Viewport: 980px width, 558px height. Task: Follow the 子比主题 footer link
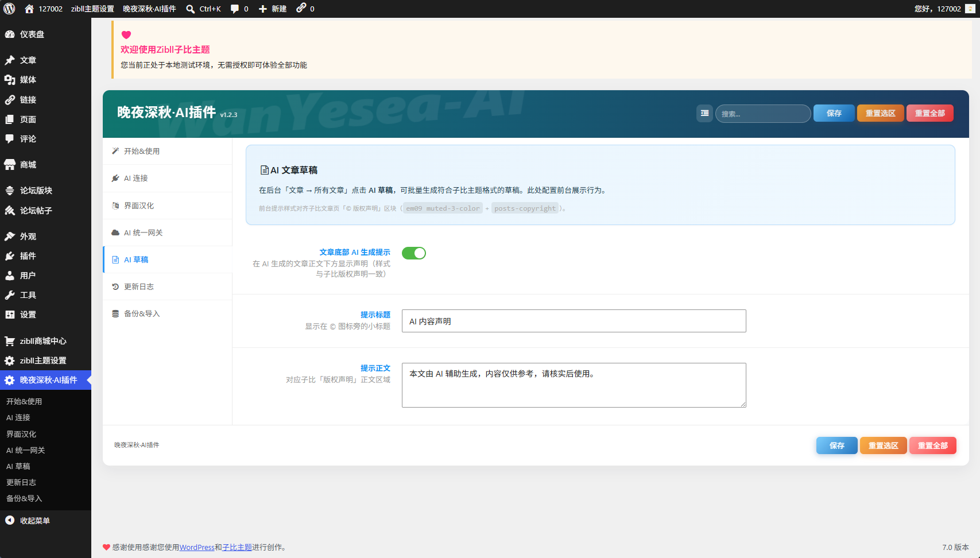(237, 548)
